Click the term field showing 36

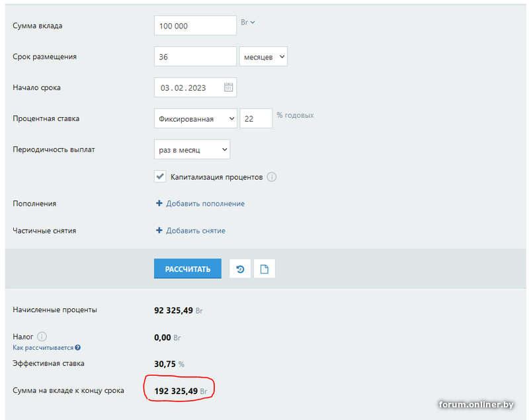click(x=195, y=56)
